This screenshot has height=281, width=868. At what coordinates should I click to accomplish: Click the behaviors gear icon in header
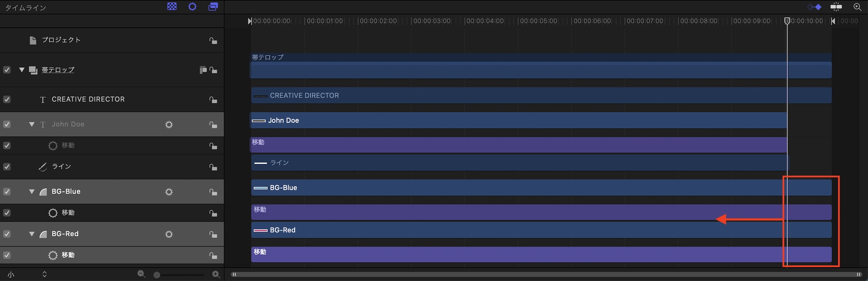click(192, 7)
